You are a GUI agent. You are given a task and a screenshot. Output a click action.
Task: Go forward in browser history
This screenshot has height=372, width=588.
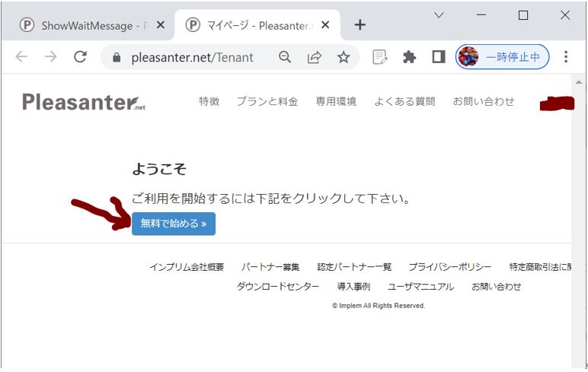[50, 57]
